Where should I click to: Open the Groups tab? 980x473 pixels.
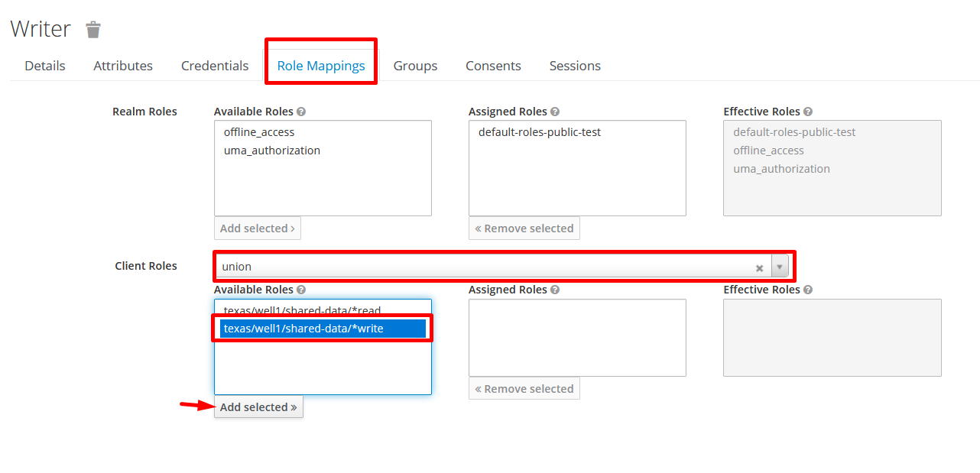[415, 66]
